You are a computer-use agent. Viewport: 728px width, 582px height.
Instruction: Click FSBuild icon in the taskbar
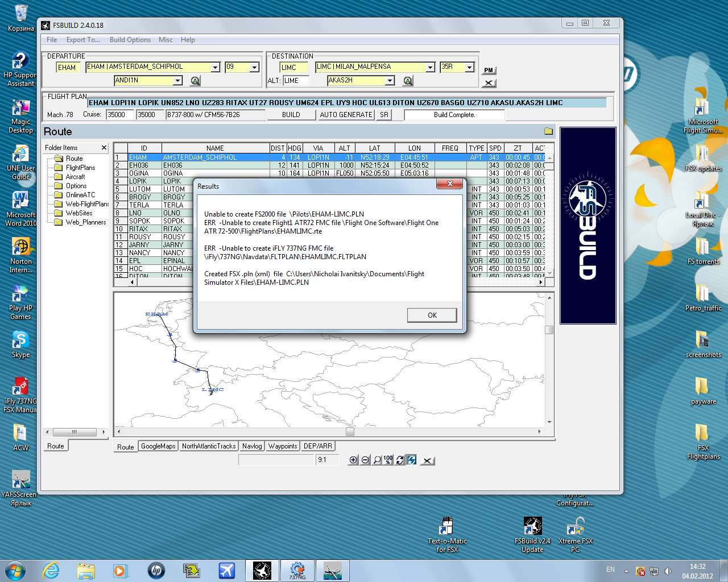pos(262,570)
